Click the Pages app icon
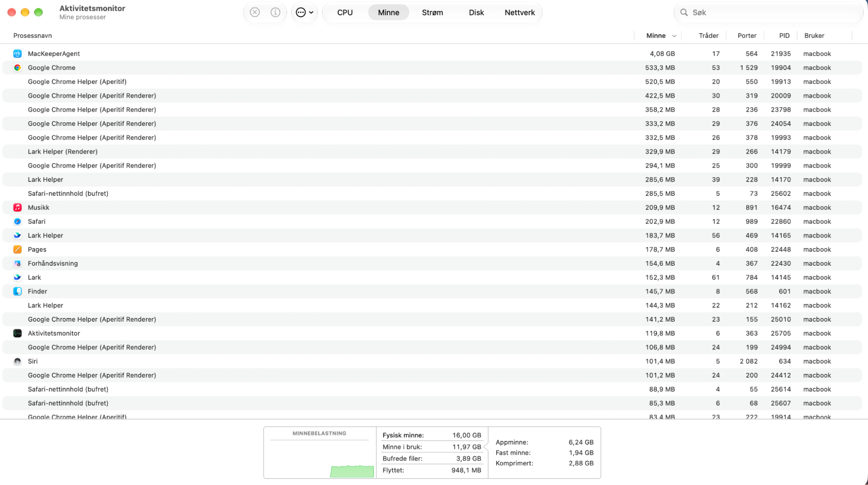 (x=17, y=249)
